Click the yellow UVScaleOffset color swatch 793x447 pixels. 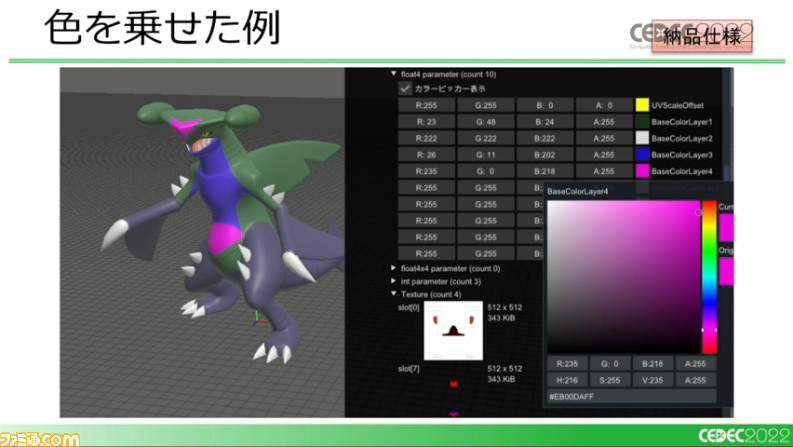coord(642,105)
